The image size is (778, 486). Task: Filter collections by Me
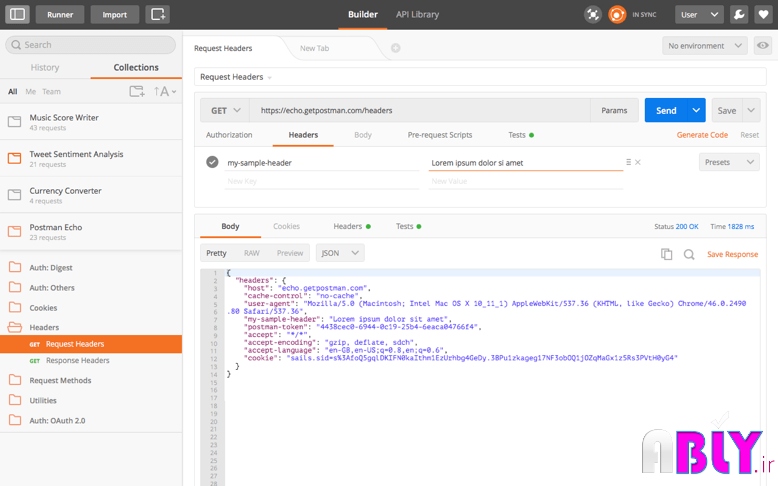click(31, 91)
